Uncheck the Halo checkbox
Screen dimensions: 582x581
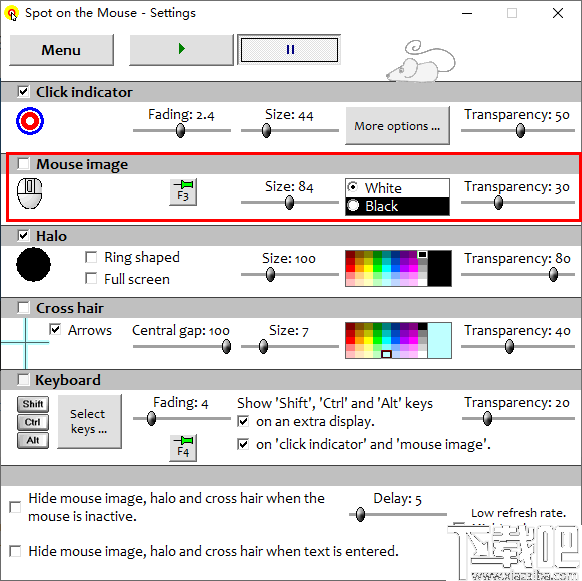click(x=23, y=235)
